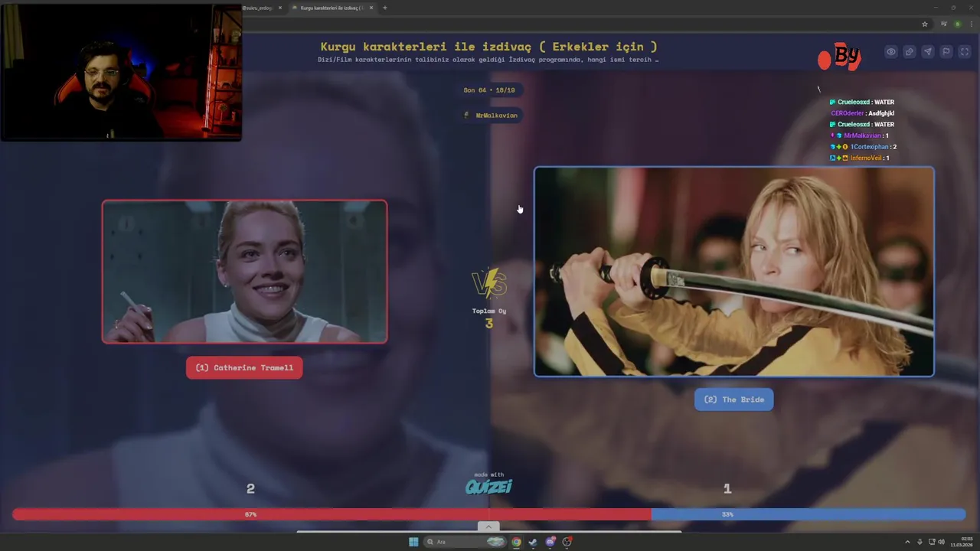Screen dimensions: 980x551
Task: Click the flag report icon
Action: click(946, 52)
